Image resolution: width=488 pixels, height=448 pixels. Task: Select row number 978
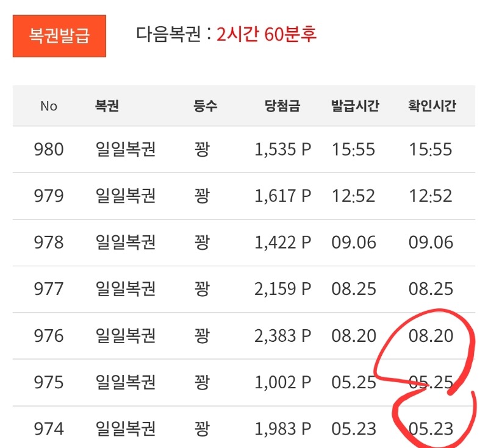[49, 243]
